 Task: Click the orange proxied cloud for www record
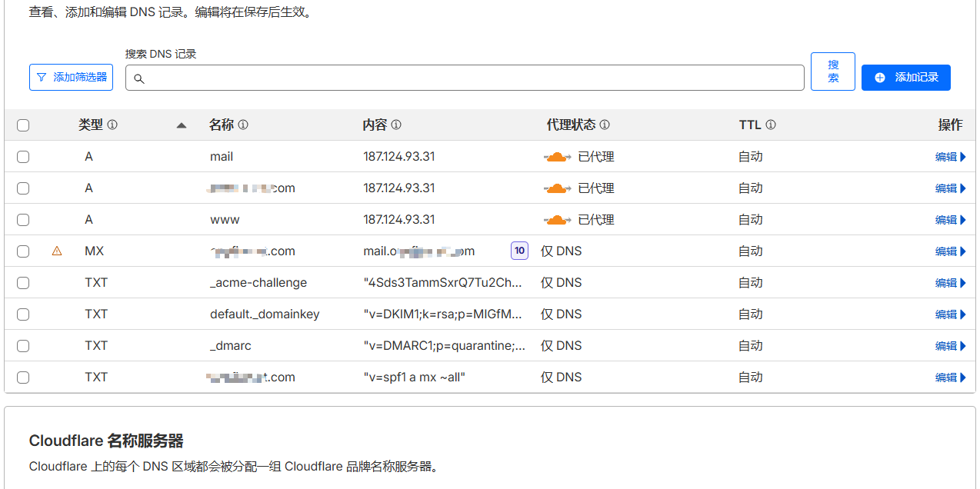point(558,220)
